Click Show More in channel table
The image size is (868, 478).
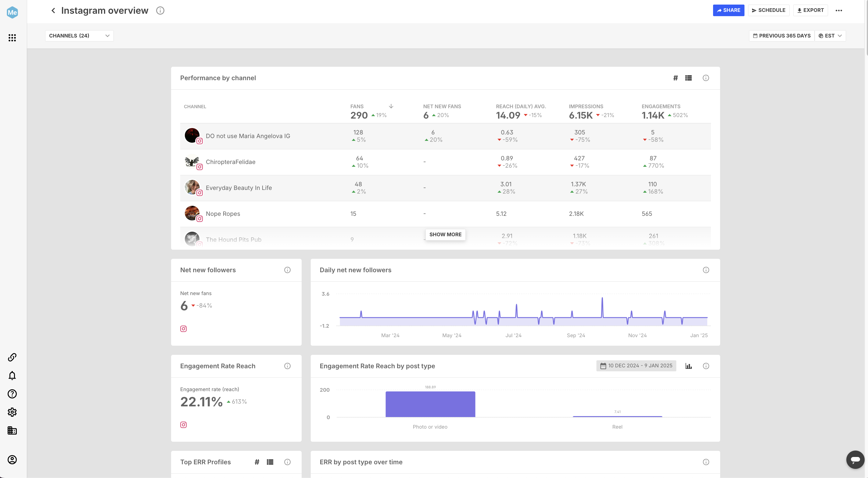pos(445,234)
